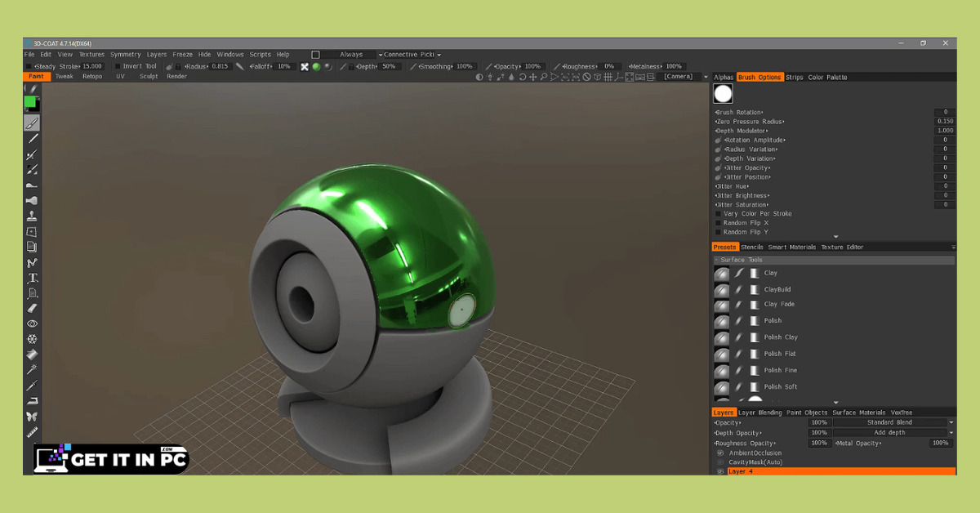Select the Fill bucket tool
This screenshot has width=980, height=513.
point(32,355)
